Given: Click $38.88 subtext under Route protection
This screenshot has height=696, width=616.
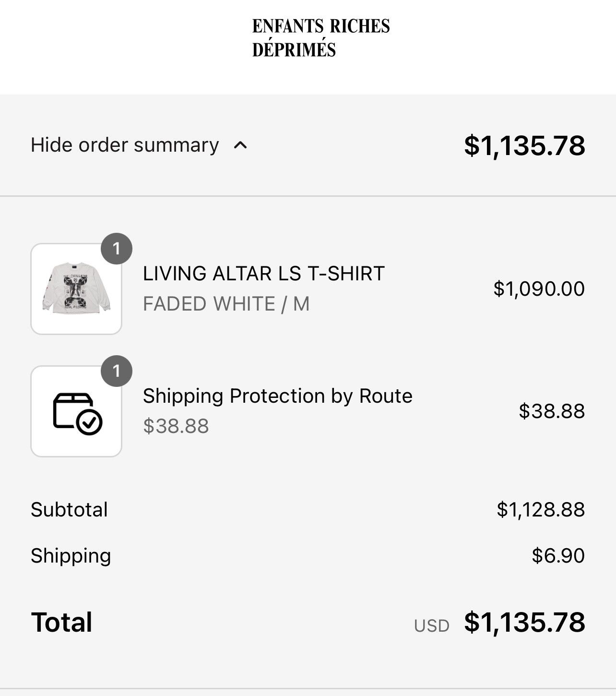Looking at the screenshot, I should coord(176,426).
